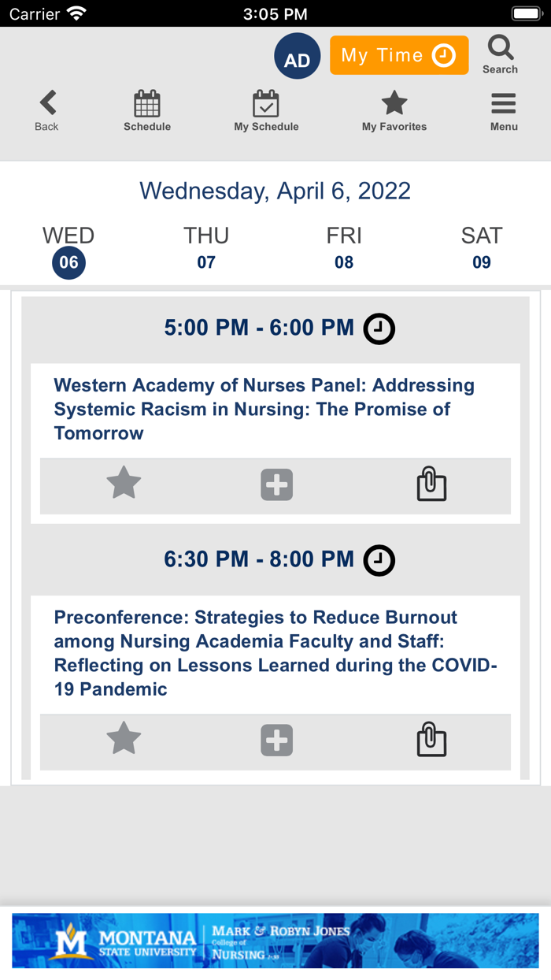Add Burnout Preconference to my schedule
Screen dimensions: 551x980
pyautogui.click(x=276, y=741)
